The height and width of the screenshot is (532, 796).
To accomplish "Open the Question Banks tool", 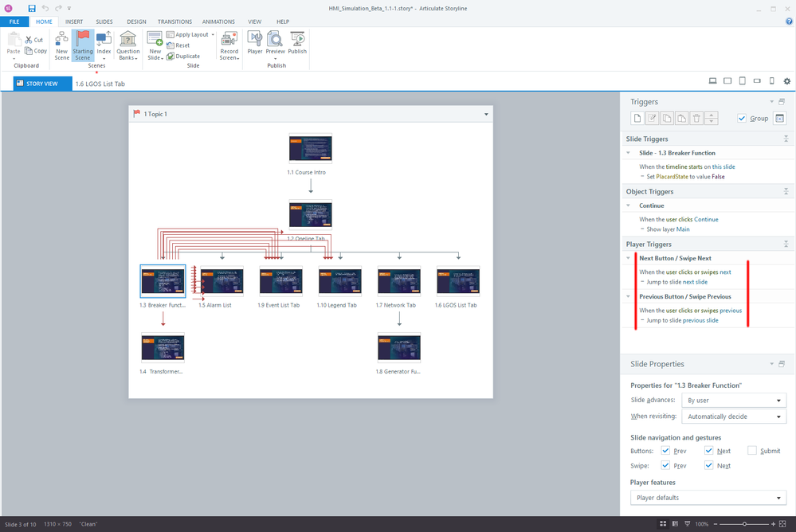I will (x=127, y=40).
